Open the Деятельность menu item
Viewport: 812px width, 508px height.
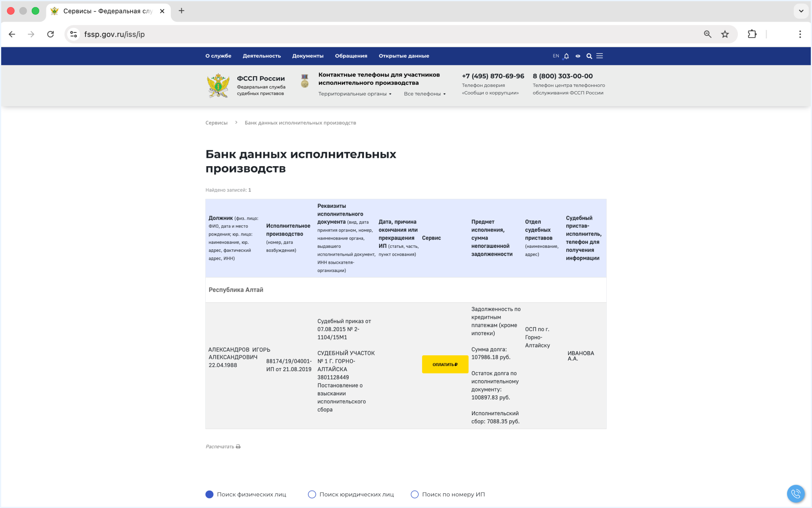(x=262, y=56)
